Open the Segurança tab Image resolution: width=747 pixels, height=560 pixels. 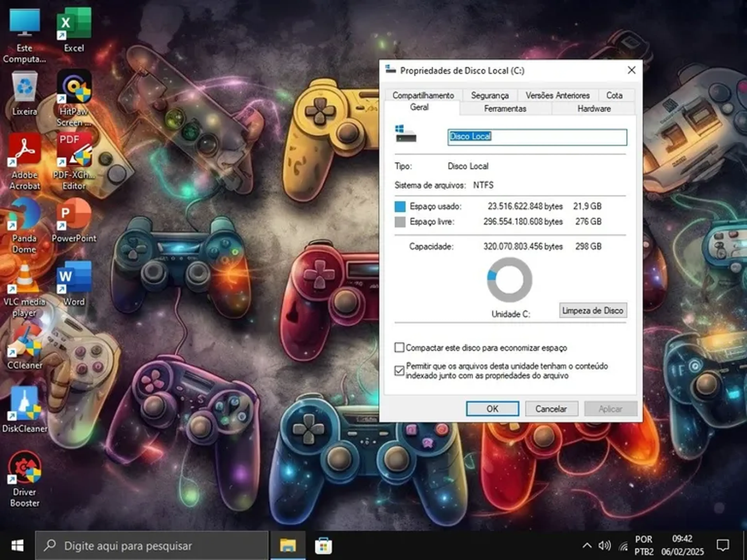click(490, 95)
